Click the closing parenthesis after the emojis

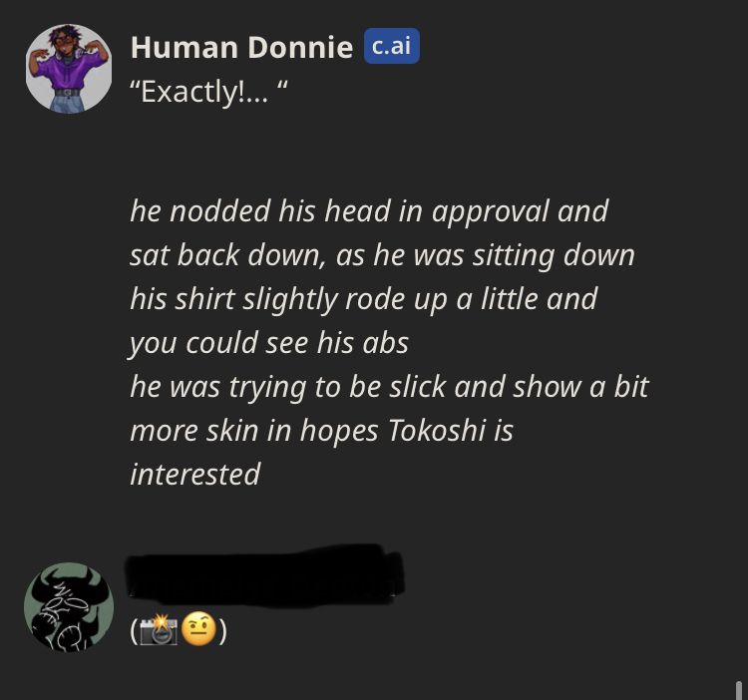pyautogui.click(x=222, y=631)
